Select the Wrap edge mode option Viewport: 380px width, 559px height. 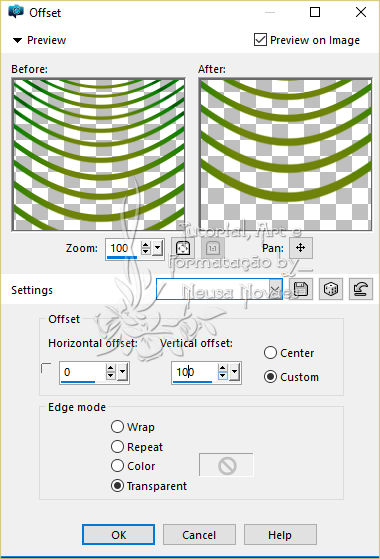point(117,426)
